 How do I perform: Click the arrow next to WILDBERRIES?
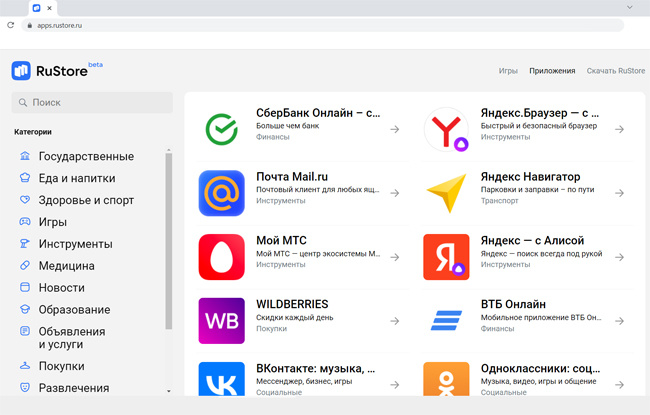(x=395, y=321)
